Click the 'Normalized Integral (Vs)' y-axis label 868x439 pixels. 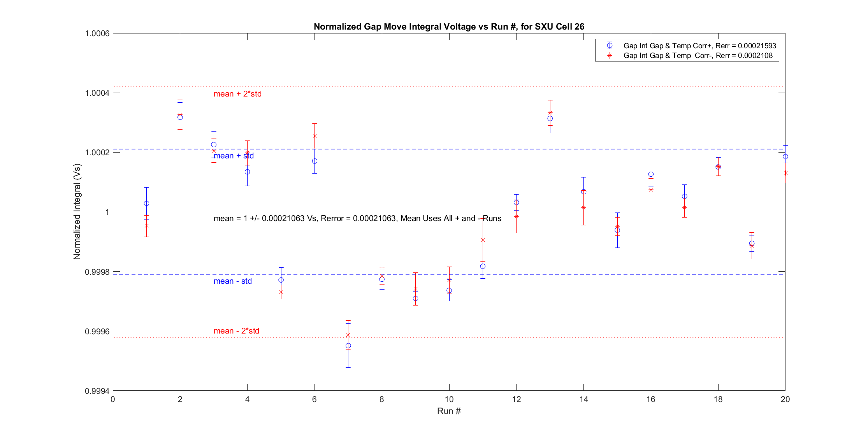pos(77,212)
